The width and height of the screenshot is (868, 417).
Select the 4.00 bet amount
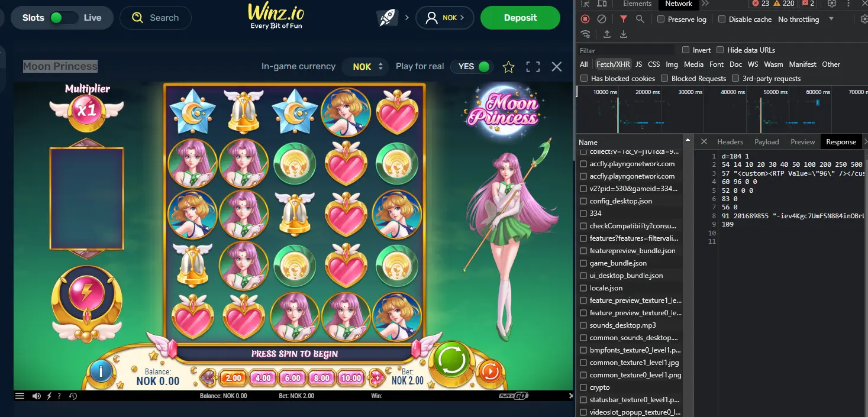(x=263, y=377)
